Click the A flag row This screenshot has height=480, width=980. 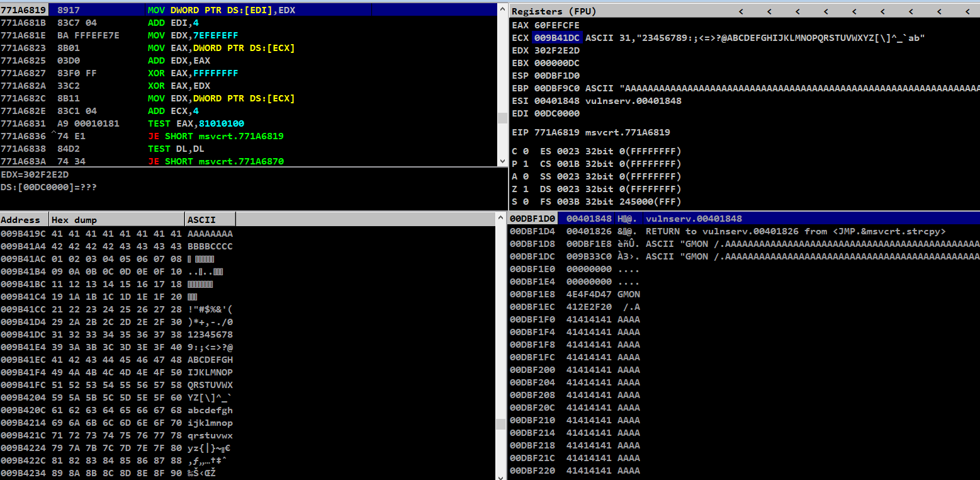pyautogui.click(x=597, y=176)
